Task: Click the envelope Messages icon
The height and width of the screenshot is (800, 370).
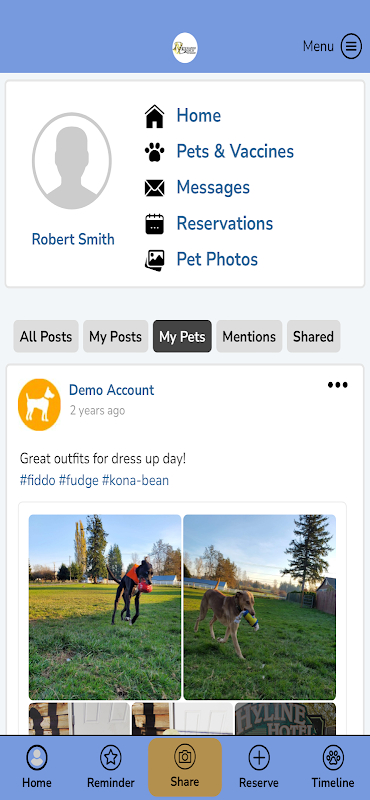Action: pos(155,188)
